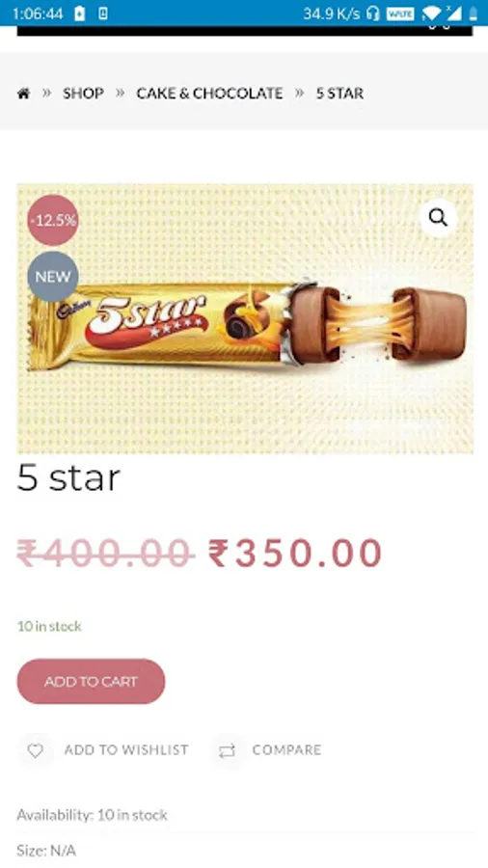
Task: Tap the green 10 in stock label
Action: pyautogui.click(x=49, y=626)
